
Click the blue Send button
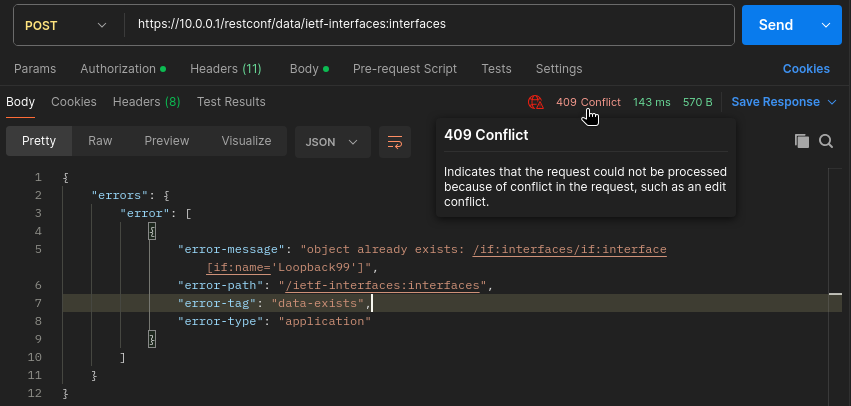tap(776, 26)
